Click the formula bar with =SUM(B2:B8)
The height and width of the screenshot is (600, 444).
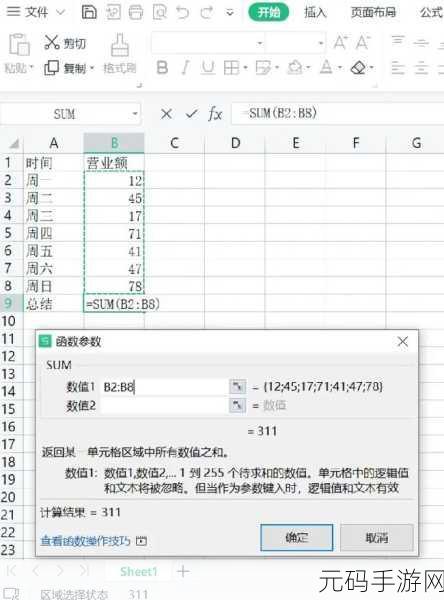337,113
